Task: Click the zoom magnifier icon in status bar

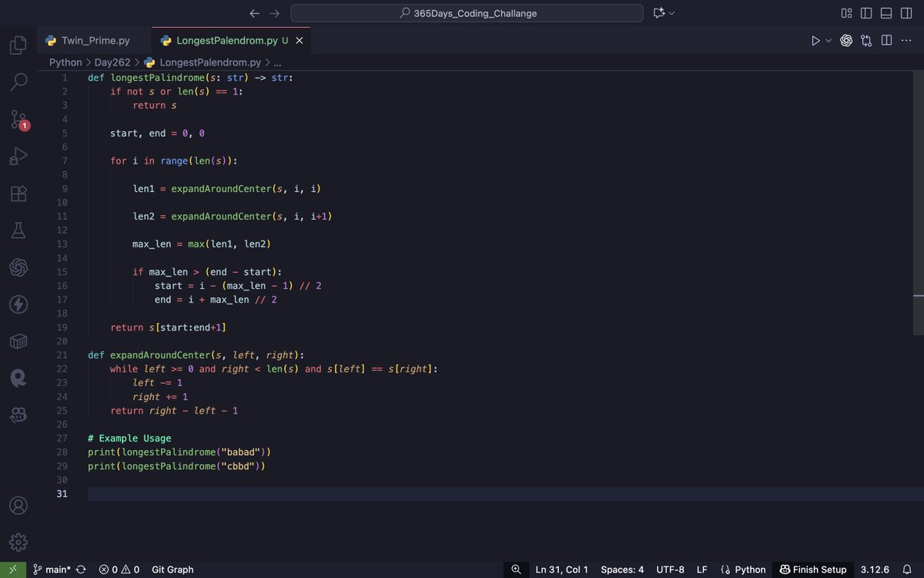Action: coord(516,570)
